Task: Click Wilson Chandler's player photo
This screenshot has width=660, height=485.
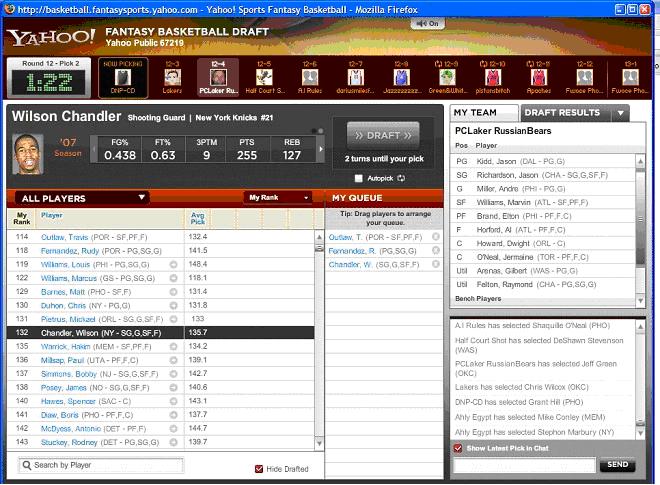Action: [x=27, y=154]
